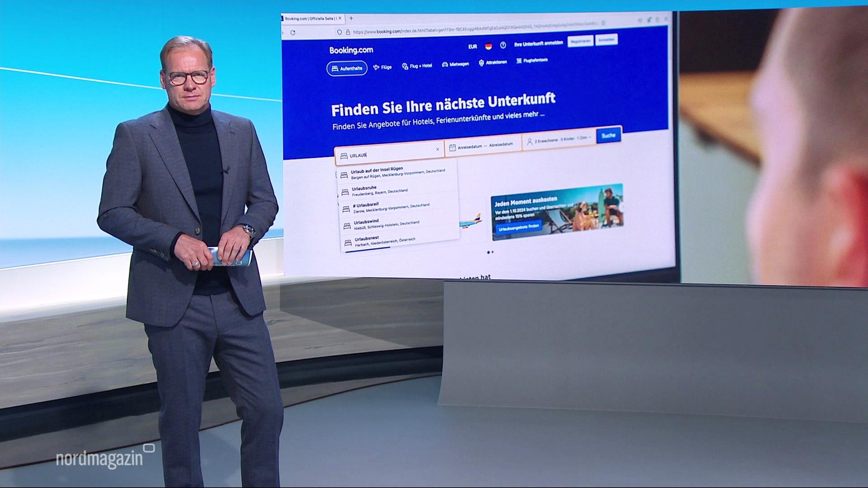Screen dimensions: 868x488
Task: Expand the '2 Erwachsene' guests selector
Action: (x=559, y=139)
